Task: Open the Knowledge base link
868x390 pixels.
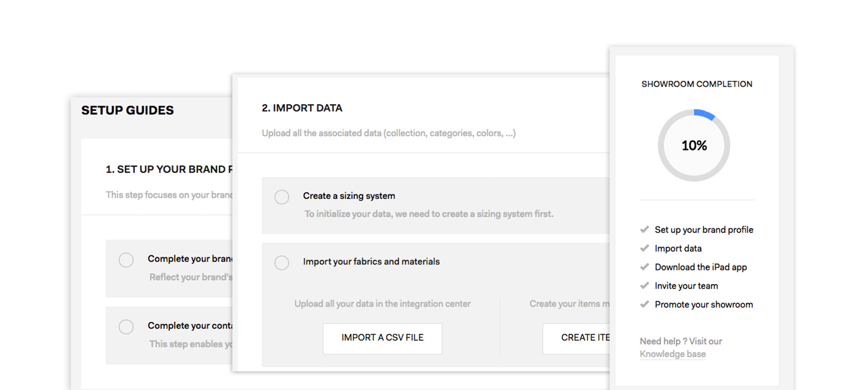Action: pyautogui.click(x=673, y=354)
